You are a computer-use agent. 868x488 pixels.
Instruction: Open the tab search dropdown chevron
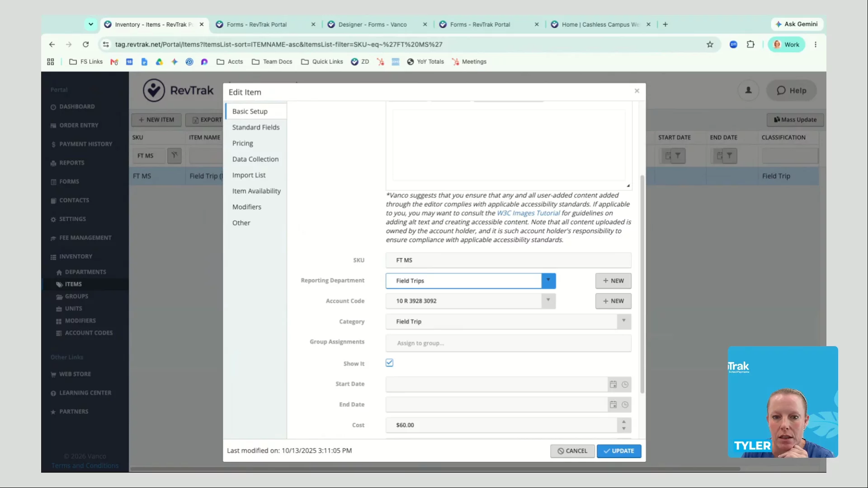[x=91, y=24]
